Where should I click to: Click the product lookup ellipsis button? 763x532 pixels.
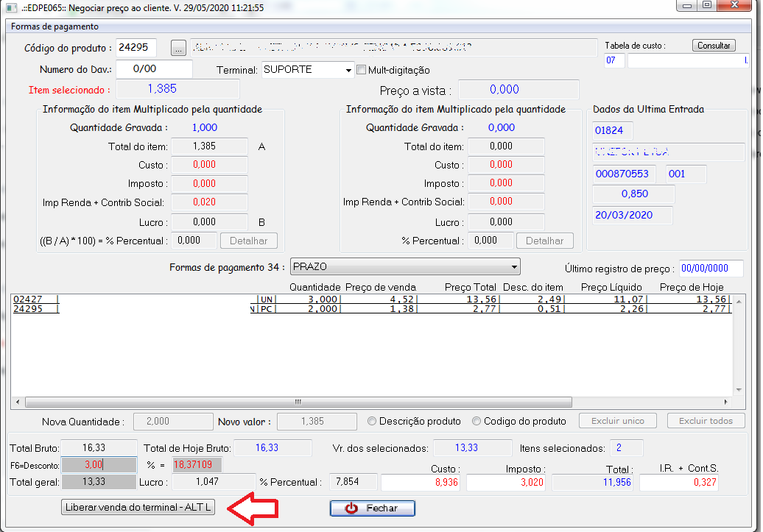179,49
